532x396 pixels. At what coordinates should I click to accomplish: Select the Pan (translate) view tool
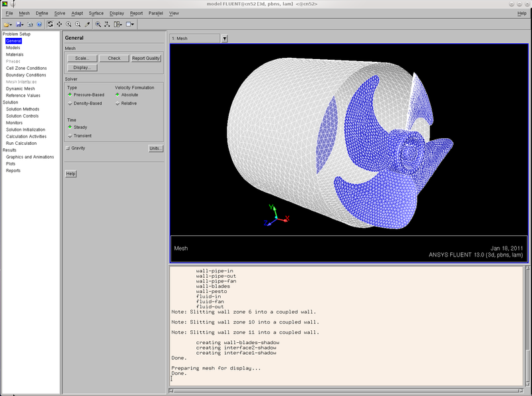coord(59,25)
